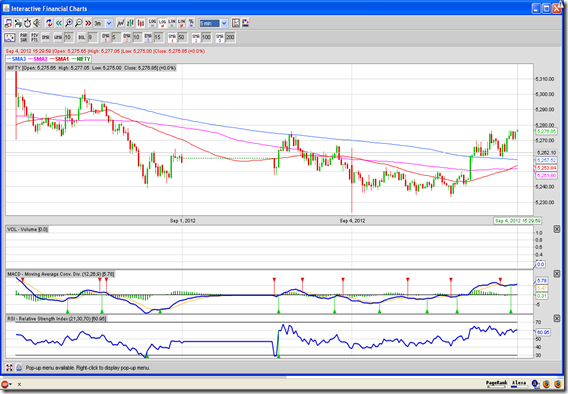Click the SMA 200 period input field
Viewport: 568px width, 394px height.
point(230,37)
